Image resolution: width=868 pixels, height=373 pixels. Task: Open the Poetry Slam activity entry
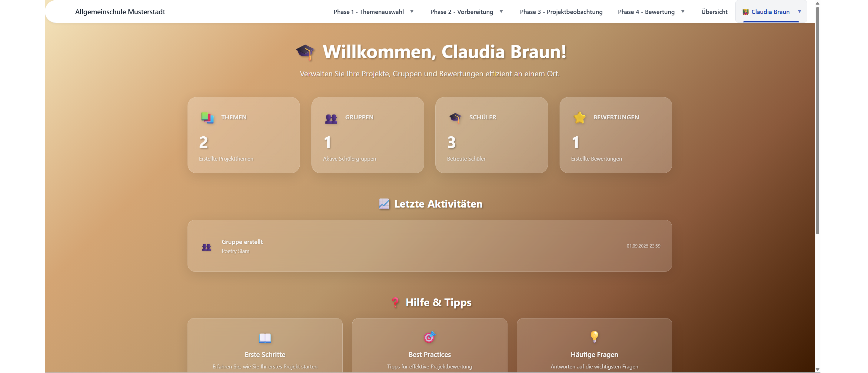430,246
